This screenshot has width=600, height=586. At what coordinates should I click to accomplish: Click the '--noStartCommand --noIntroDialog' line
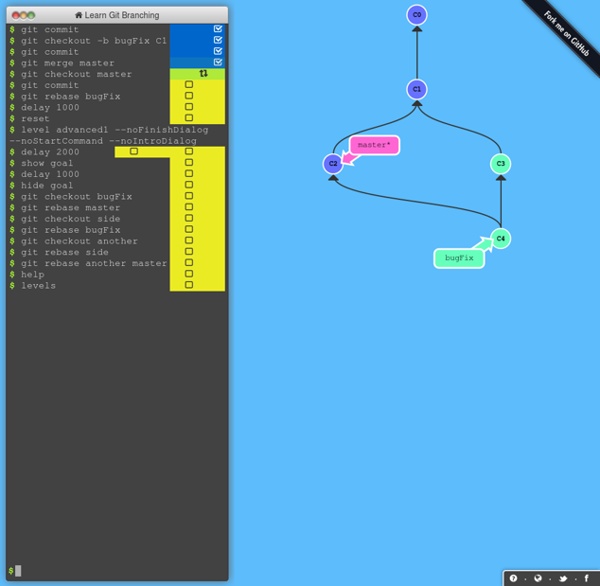(103, 141)
